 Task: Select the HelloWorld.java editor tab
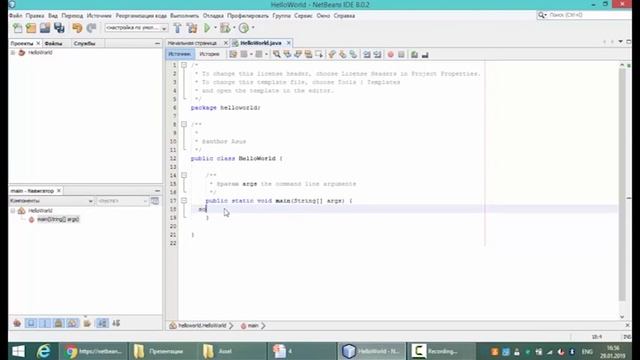pos(260,43)
